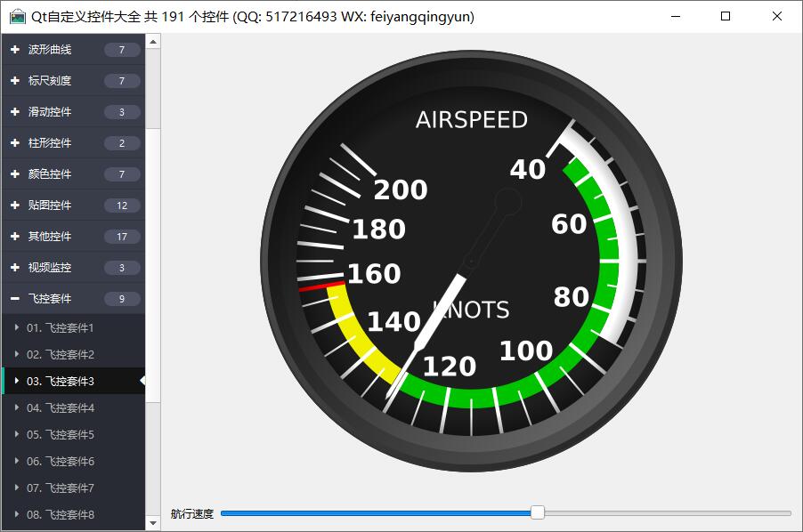Screen dimensions: 803x532
Task: Collapse 飞控套件 using the minus icon
Action: coord(15,299)
